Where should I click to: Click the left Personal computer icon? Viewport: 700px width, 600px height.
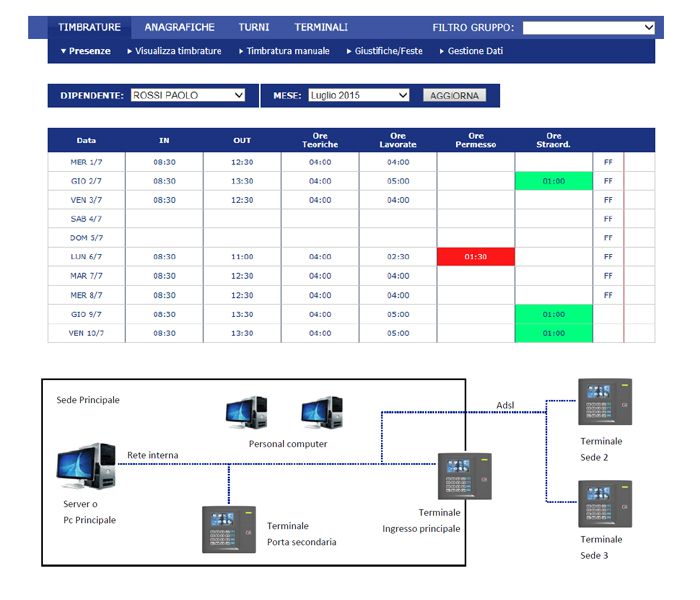[x=246, y=413]
